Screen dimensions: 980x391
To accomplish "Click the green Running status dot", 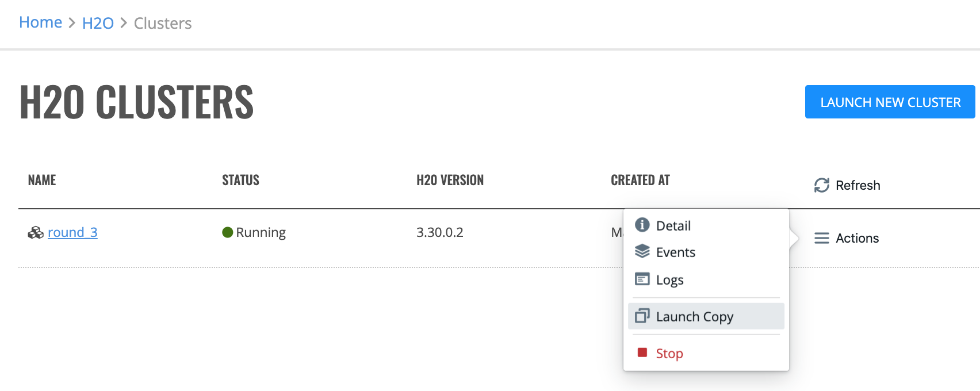I will pyautogui.click(x=227, y=232).
